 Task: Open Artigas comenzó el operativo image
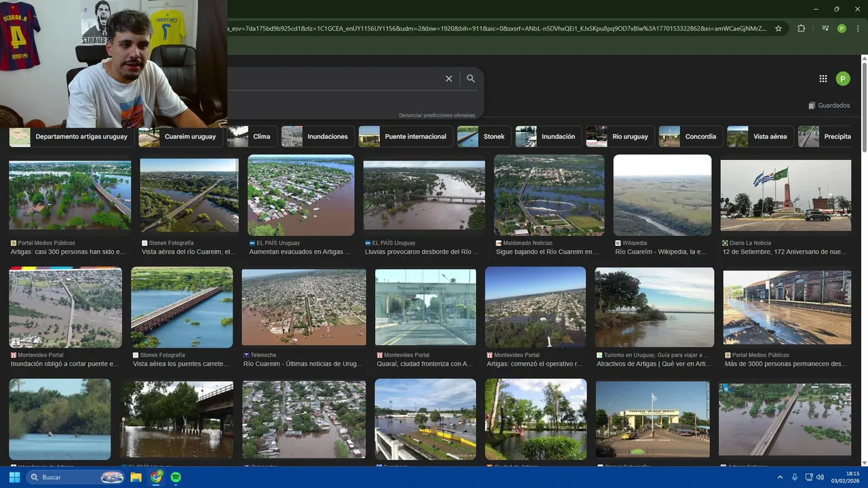(x=535, y=307)
